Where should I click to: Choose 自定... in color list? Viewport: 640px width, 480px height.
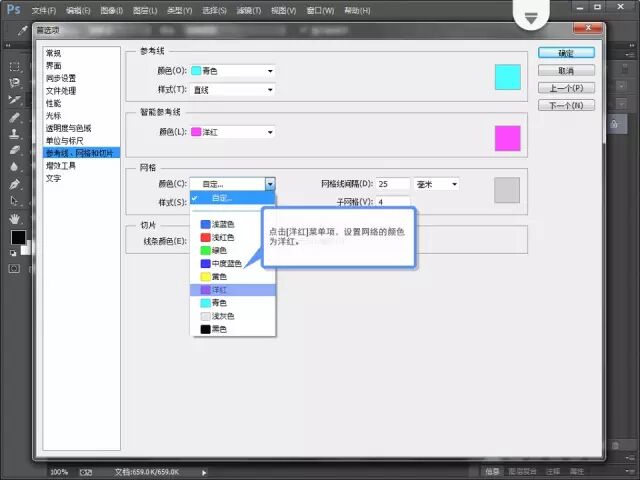coord(233,198)
